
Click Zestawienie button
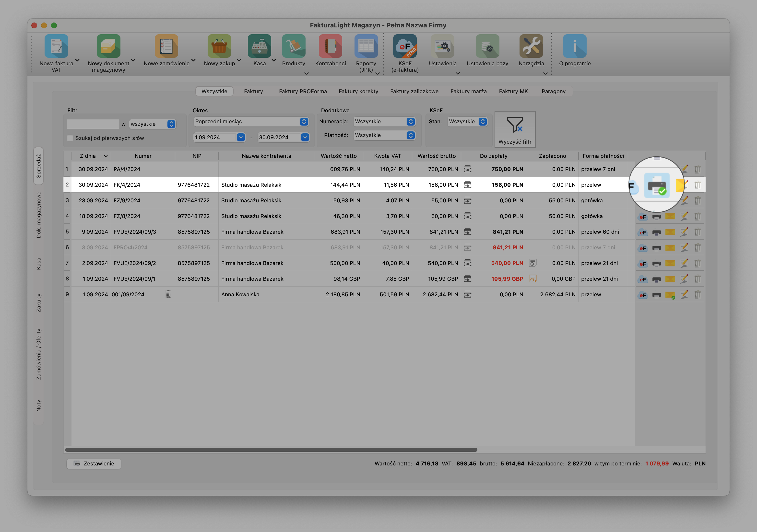click(94, 464)
